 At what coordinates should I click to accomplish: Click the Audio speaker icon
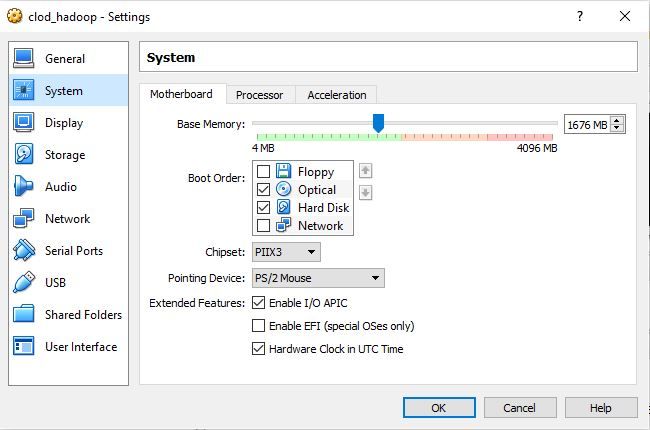[x=24, y=187]
